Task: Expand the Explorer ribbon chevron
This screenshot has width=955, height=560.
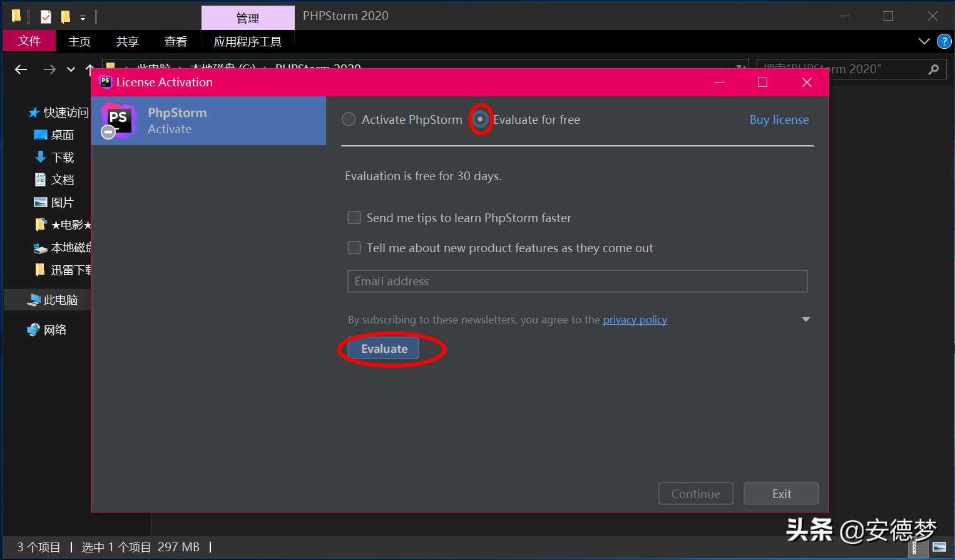Action: click(x=924, y=41)
